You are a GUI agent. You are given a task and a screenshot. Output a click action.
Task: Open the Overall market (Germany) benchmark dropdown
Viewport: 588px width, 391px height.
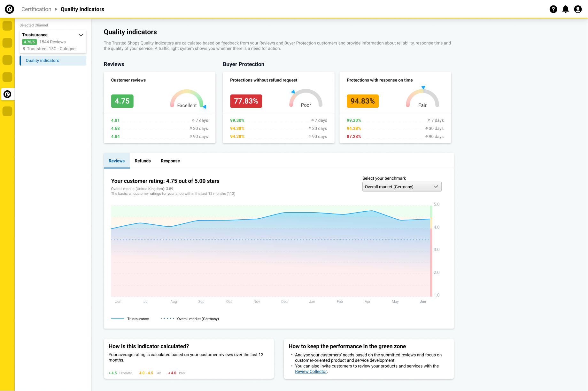(402, 187)
